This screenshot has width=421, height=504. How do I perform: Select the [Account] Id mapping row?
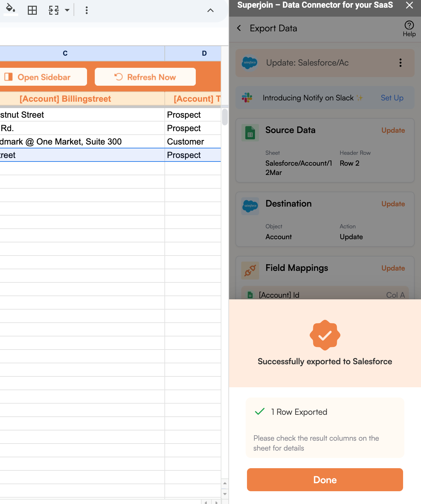[325, 294]
